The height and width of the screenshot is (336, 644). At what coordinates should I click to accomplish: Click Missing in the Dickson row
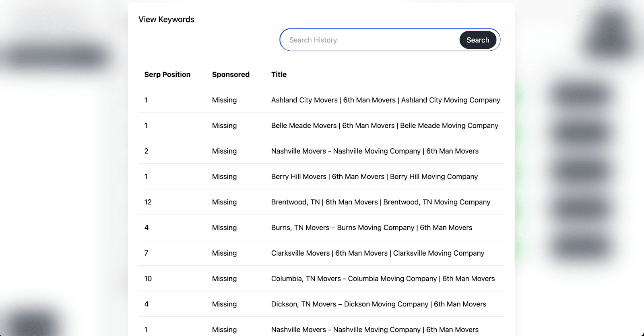tap(224, 304)
